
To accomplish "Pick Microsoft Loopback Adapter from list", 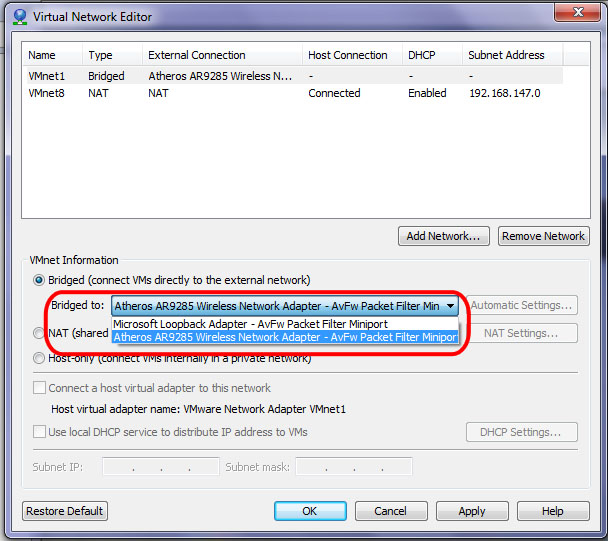I will [x=250, y=324].
